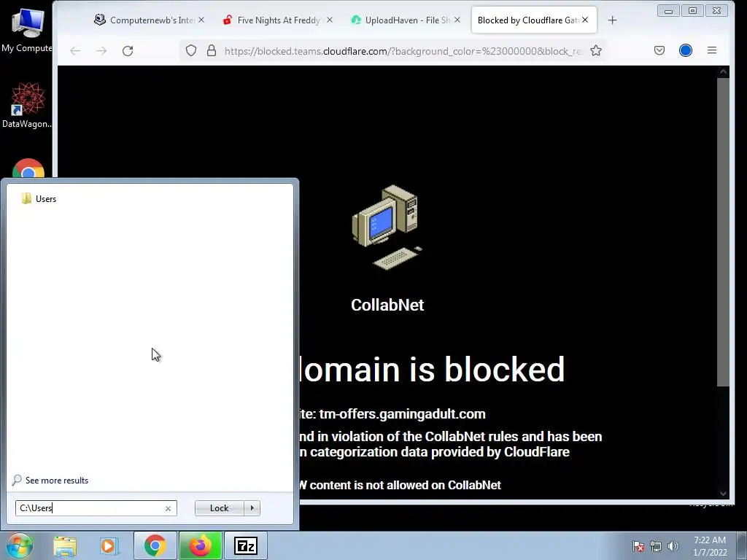Minimize the Firefox window
Image resolution: width=747 pixels, height=560 pixels.
[x=668, y=10]
